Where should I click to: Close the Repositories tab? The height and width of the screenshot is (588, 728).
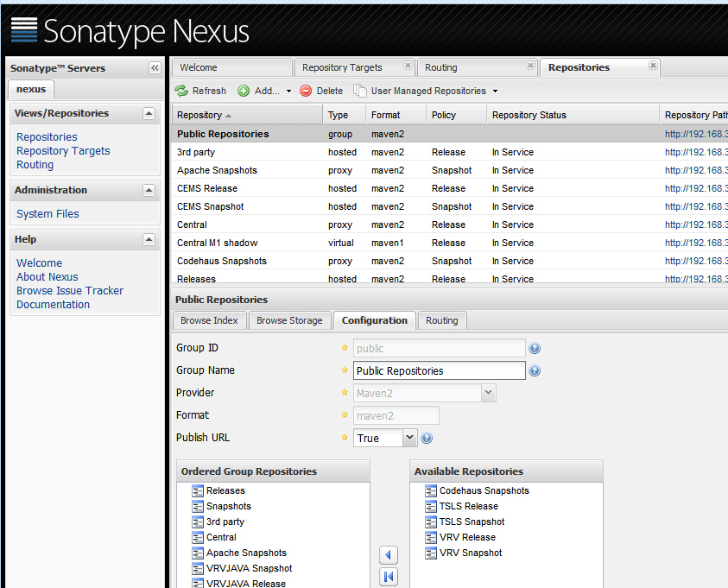coord(653,66)
